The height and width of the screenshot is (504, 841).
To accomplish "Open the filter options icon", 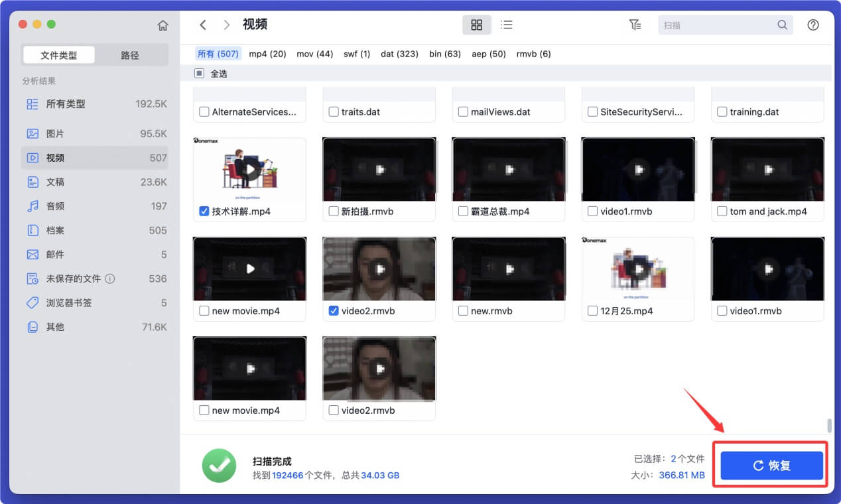I will tap(635, 25).
